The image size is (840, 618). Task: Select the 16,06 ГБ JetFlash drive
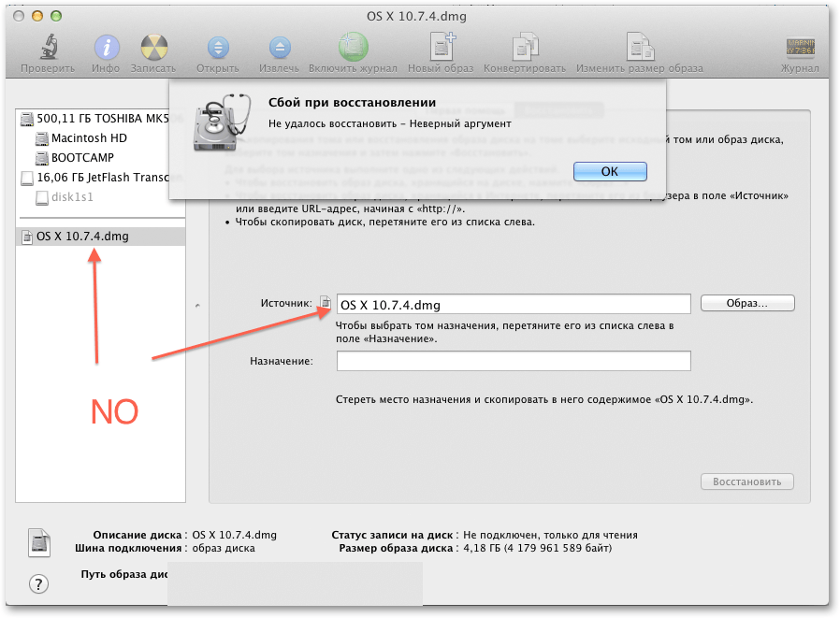pyautogui.click(x=101, y=178)
